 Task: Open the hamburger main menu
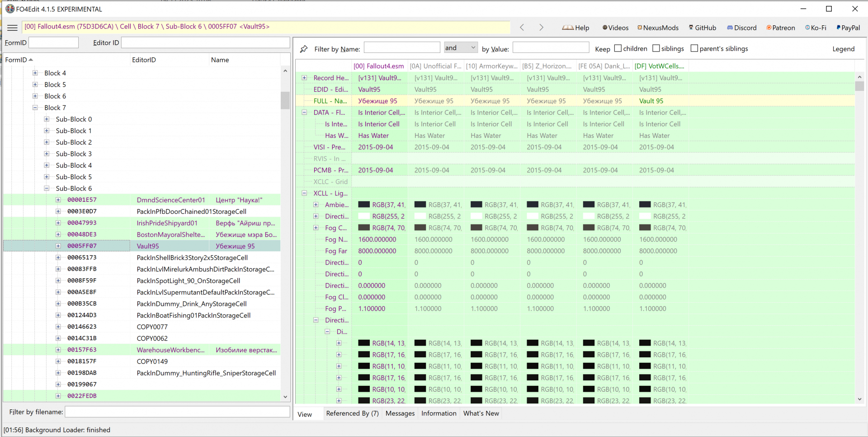(x=13, y=28)
